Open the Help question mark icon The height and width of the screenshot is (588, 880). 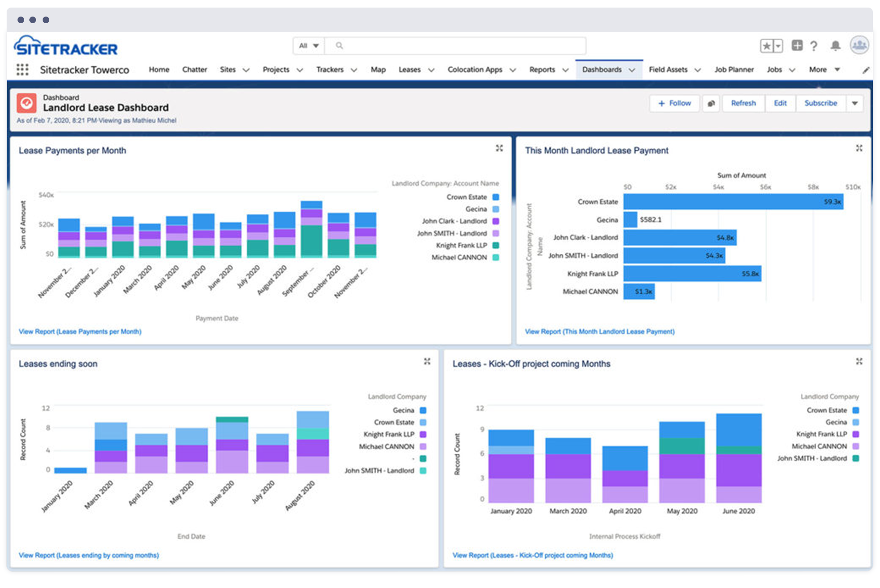point(814,46)
